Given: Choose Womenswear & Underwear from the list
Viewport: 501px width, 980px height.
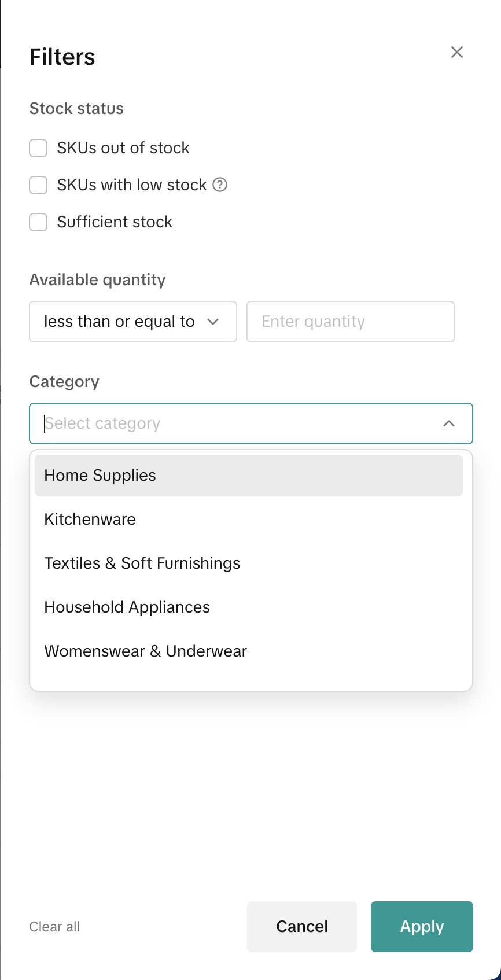Looking at the screenshot, I should tap(146, 651).
